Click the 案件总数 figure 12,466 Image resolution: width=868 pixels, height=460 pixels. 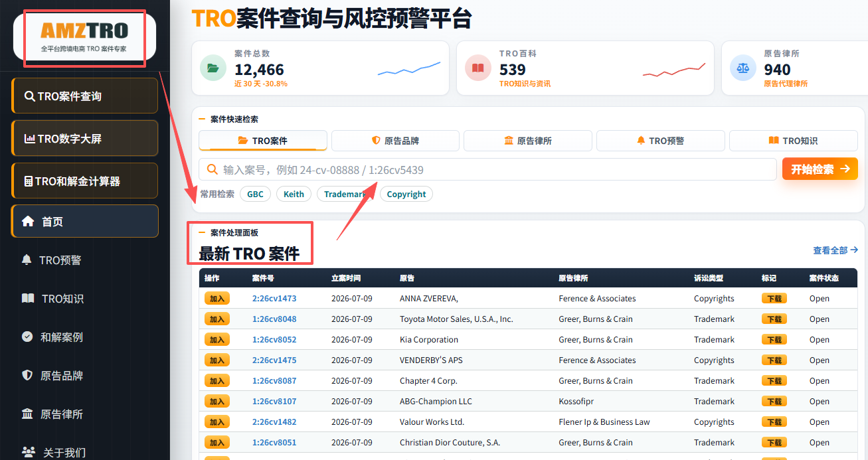[x=259, y=69]
